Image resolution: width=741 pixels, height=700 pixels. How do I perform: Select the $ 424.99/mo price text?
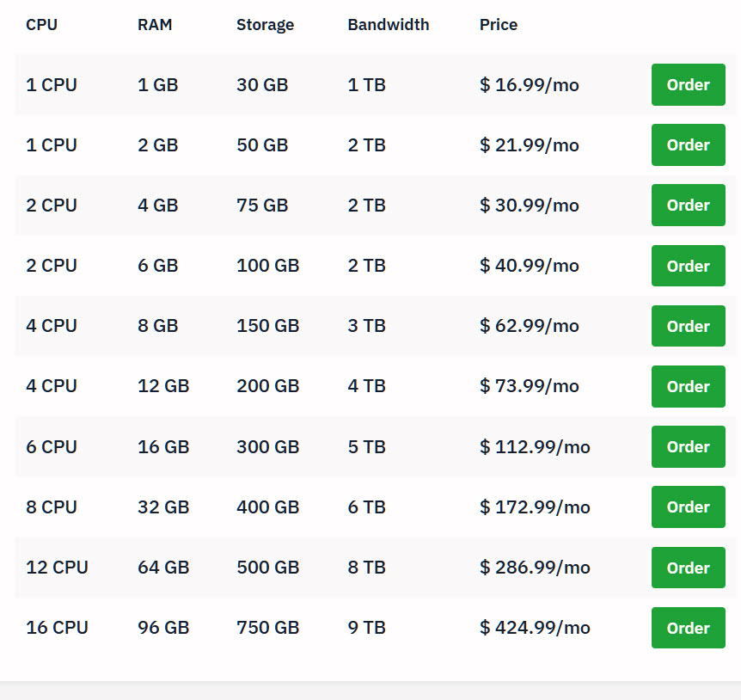tap(535, 628)
